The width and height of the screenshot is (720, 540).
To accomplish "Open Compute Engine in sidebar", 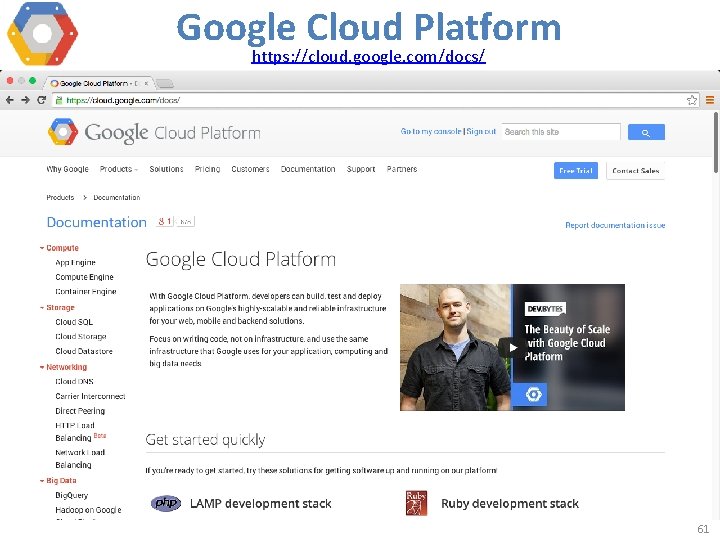I will point(84,277).
